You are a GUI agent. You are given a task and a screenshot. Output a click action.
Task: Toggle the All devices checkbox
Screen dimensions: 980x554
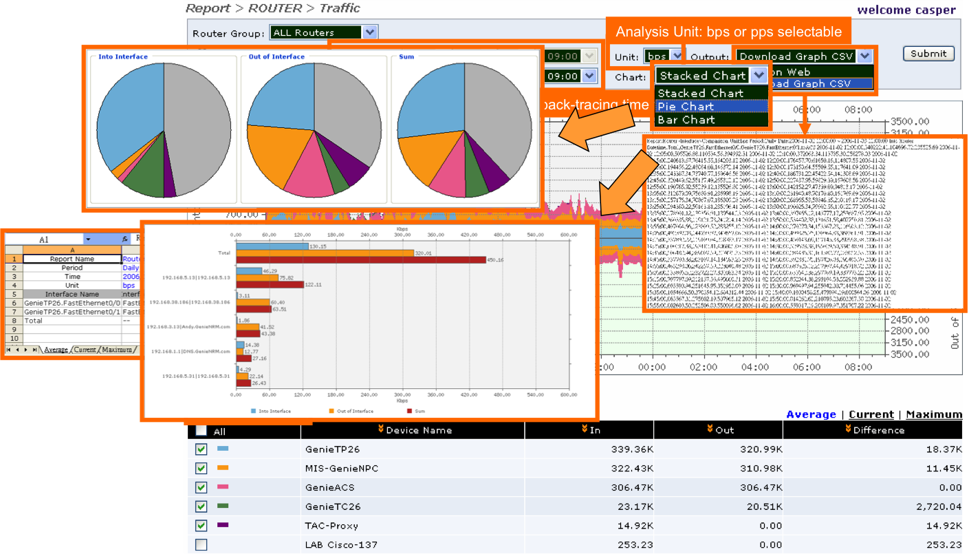pyautogui.click(x=201, y=430)
